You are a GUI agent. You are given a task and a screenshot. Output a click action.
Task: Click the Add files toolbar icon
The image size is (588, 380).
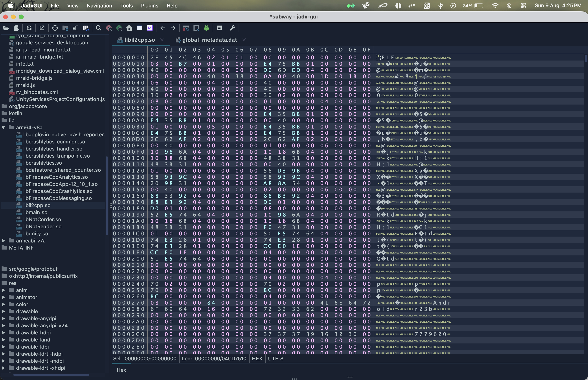[17, 28]
